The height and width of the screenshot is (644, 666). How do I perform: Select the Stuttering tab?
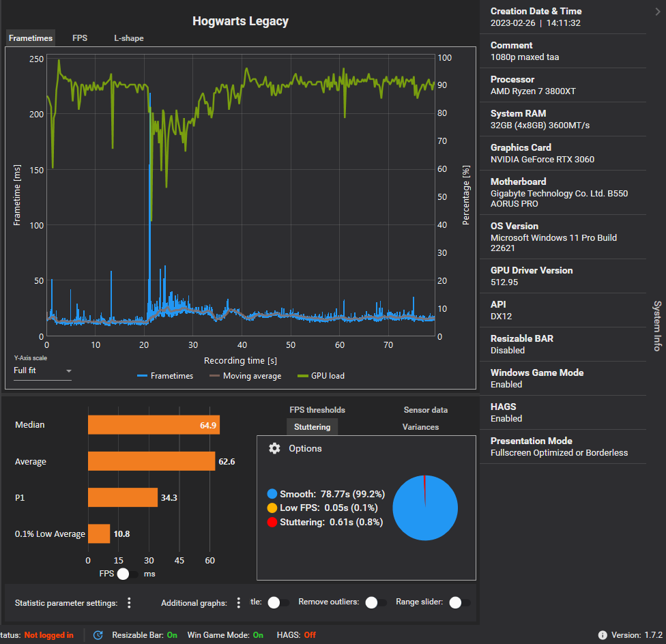(x=313, y=426)
